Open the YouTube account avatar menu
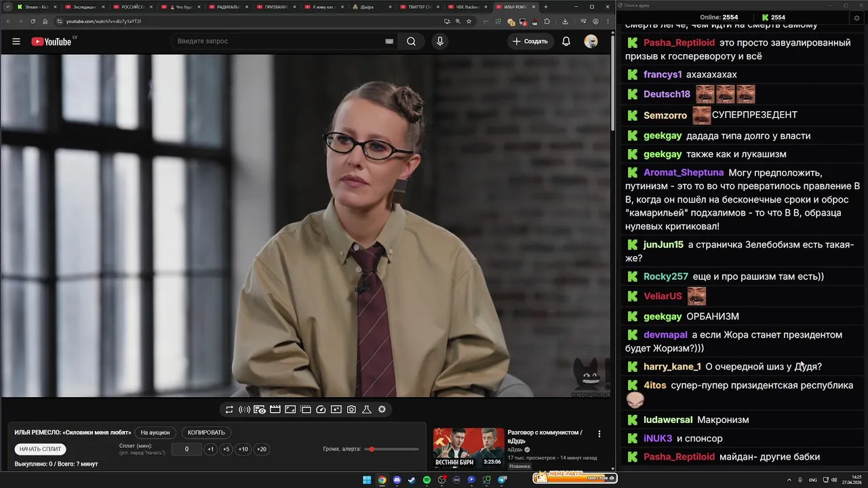The image size is (868, 488). pos(591,41)
